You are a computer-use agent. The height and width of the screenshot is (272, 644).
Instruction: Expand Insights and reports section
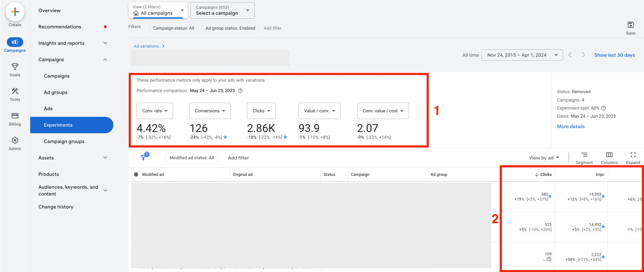105,43
